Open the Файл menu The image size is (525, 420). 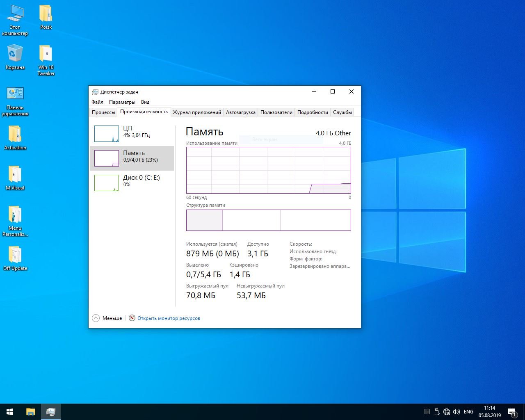point(97,102)
